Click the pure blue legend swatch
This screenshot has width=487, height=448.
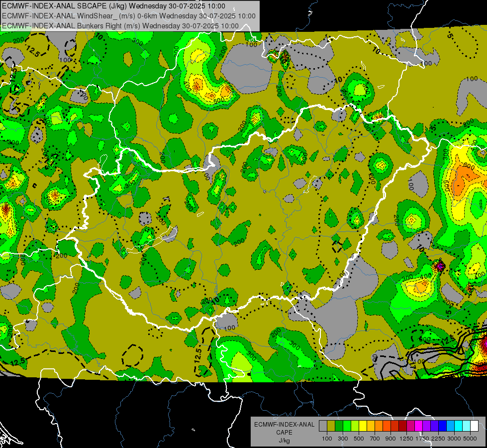[x=443, y=426]
